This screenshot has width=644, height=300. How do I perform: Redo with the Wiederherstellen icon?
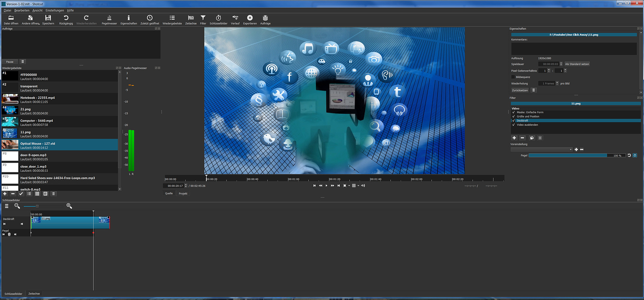point(86,20)
